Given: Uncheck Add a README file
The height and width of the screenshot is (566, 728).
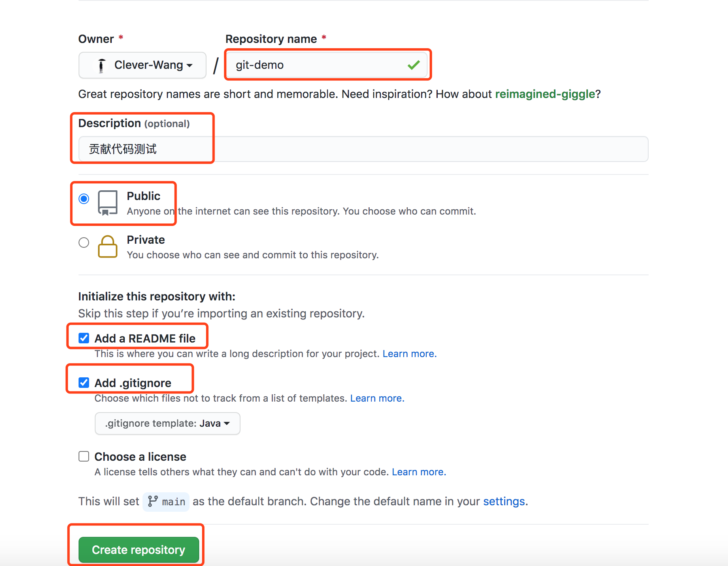Looking at the screenshot, I should 83,338.
